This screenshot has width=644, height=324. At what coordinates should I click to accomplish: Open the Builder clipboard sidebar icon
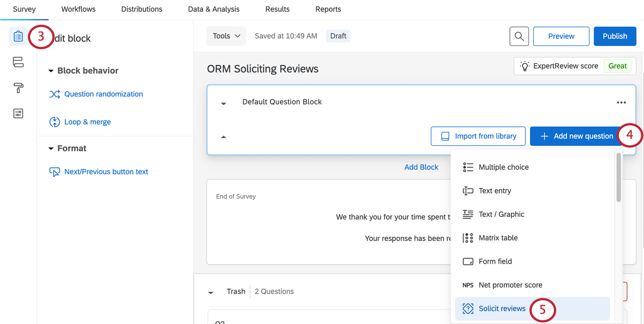tap(18, 36)
